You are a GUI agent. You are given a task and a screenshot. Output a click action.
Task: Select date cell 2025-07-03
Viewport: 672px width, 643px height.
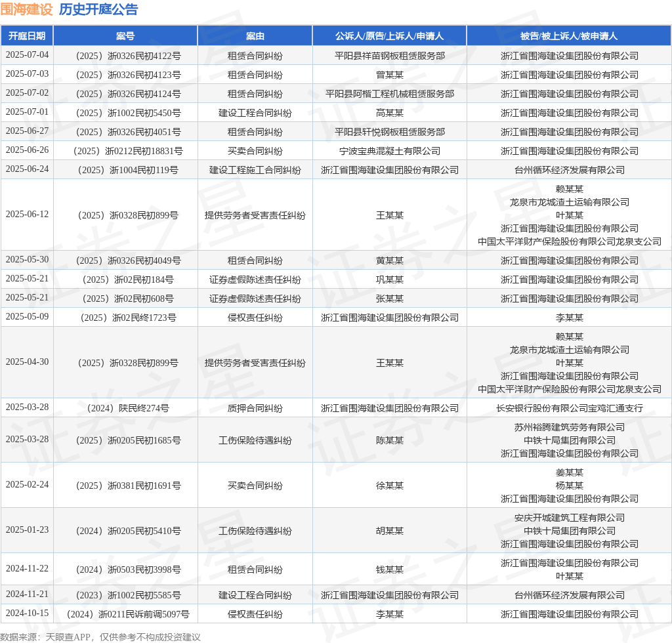pos(27,73)
